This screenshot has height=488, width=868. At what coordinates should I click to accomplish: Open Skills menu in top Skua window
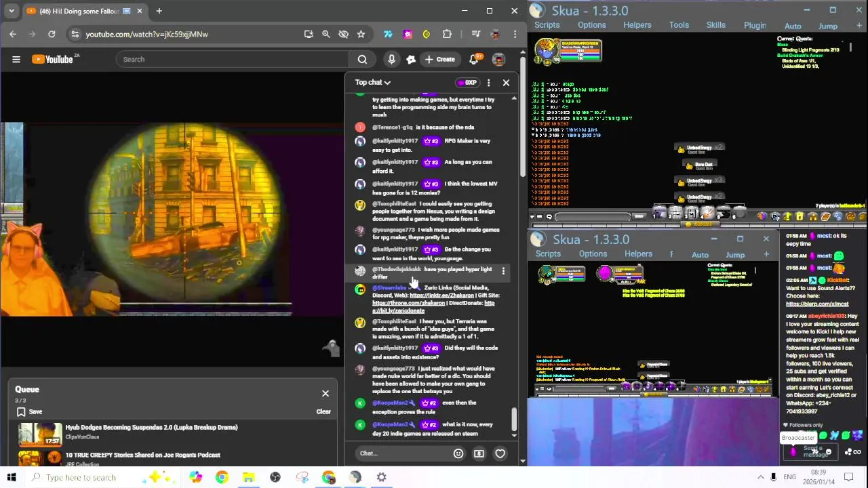(x=716, y=25)
